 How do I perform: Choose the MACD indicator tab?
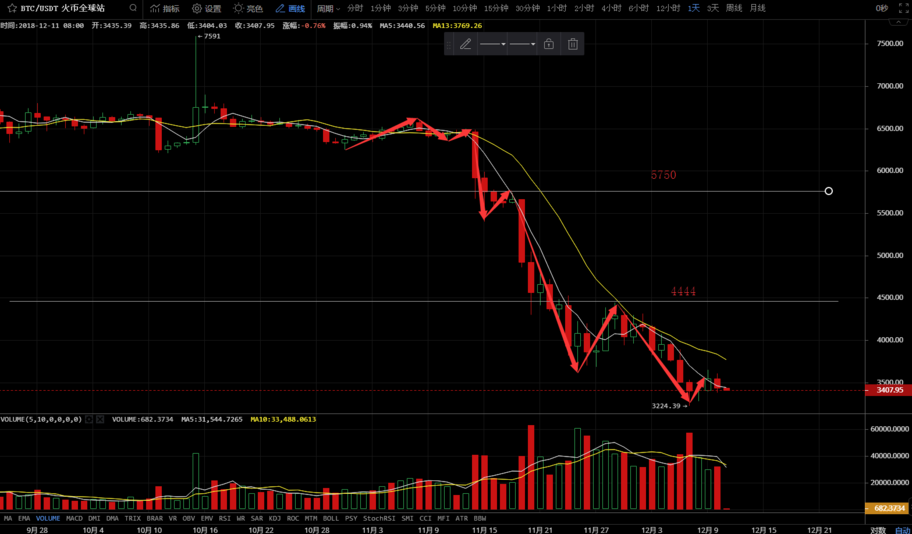tap(74, 519)
